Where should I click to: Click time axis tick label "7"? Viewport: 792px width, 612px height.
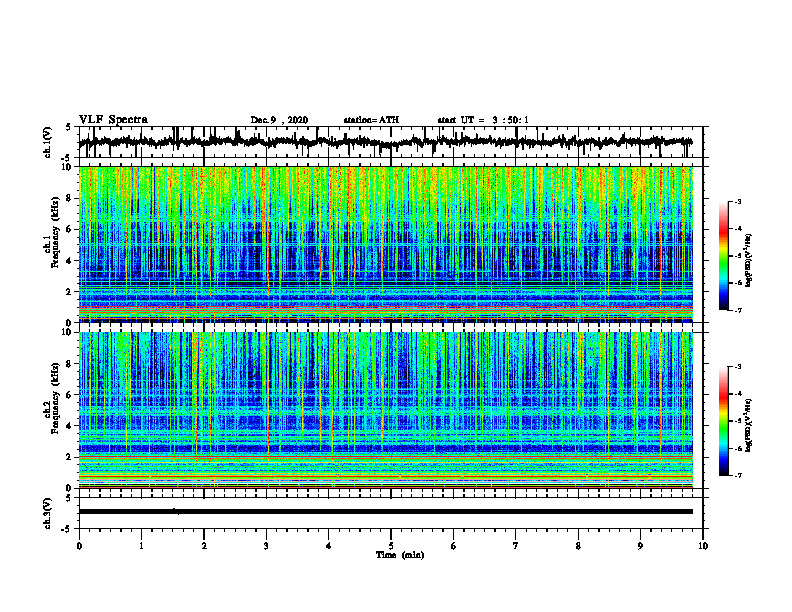tap(516, 546)
